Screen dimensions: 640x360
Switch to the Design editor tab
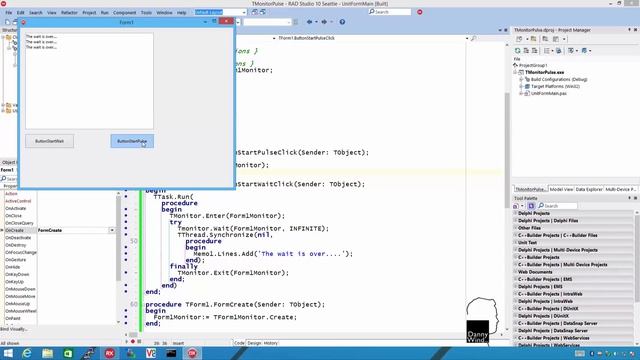click(x=254, y=343)
